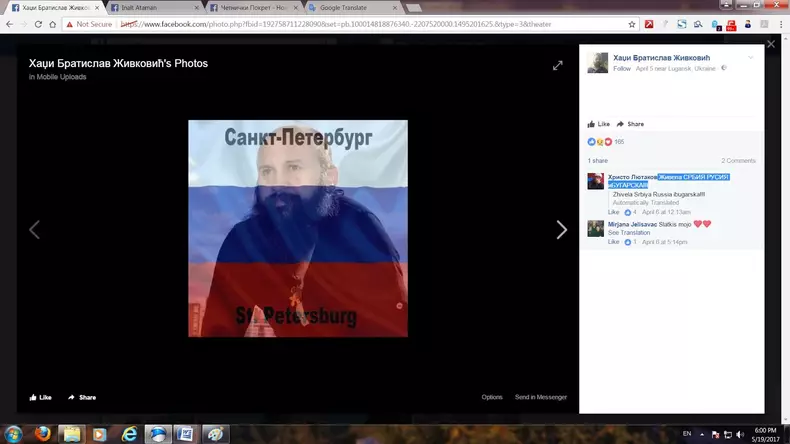Go to the previous photo arrow
Image resolution: width=790 pixels, height=444 pixels.
click(x=34, y=230)
